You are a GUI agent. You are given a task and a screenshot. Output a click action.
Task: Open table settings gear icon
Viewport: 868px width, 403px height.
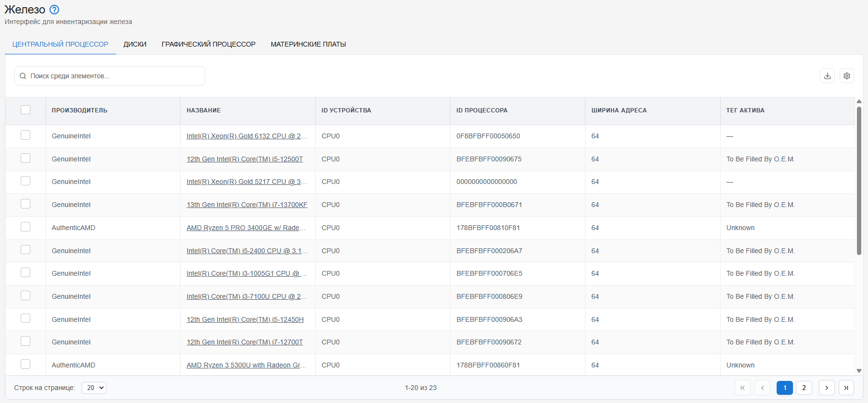point(847,76)
